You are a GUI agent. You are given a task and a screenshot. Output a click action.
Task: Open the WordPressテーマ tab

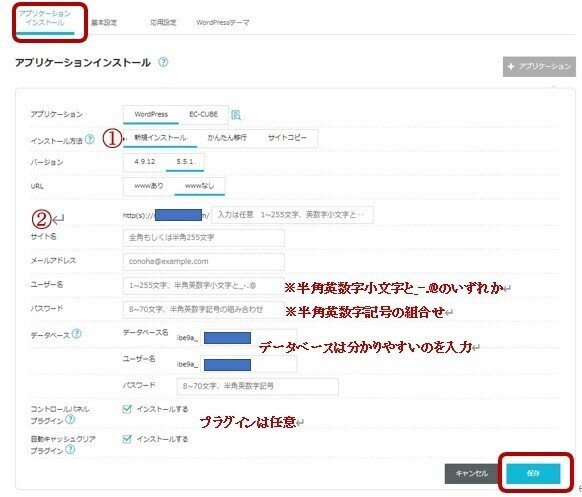tap(223, 23)
